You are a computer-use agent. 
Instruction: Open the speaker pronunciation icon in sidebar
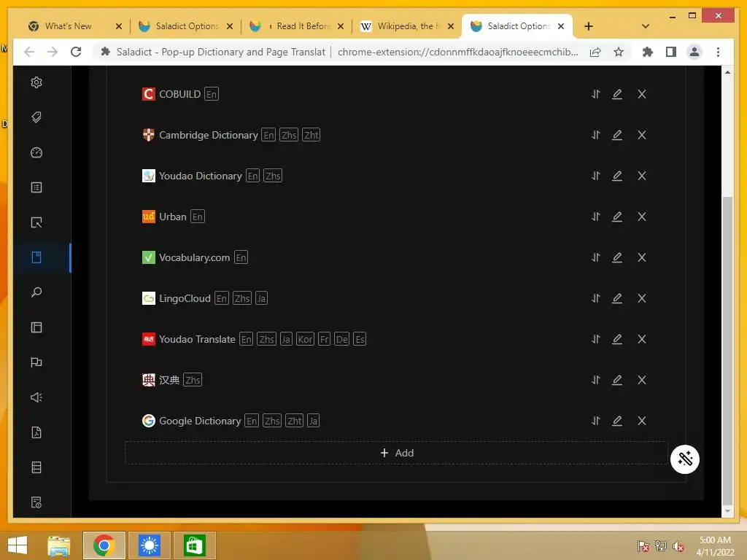coord(36,397)
